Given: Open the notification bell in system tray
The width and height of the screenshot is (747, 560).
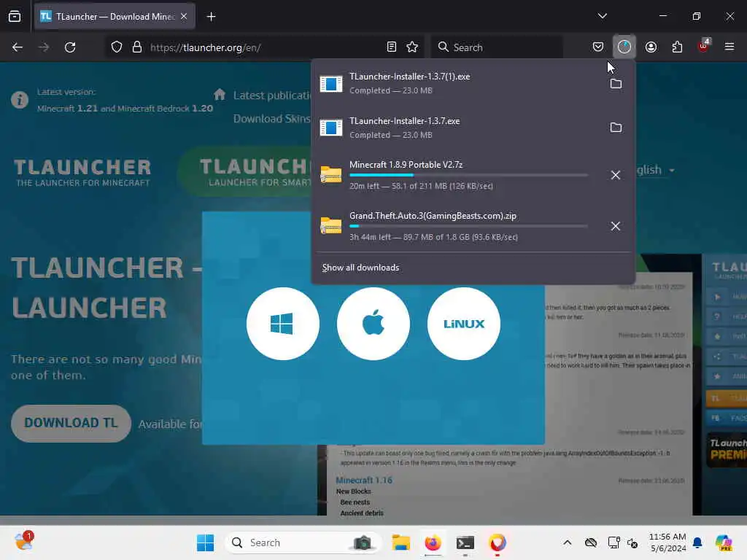Looking at the screenshot, I should 697,542.
